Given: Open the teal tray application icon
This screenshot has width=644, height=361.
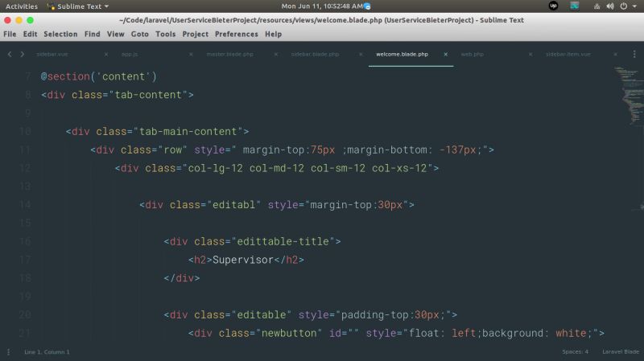Looking at the screenshot, I should click(x=574, y=6).
